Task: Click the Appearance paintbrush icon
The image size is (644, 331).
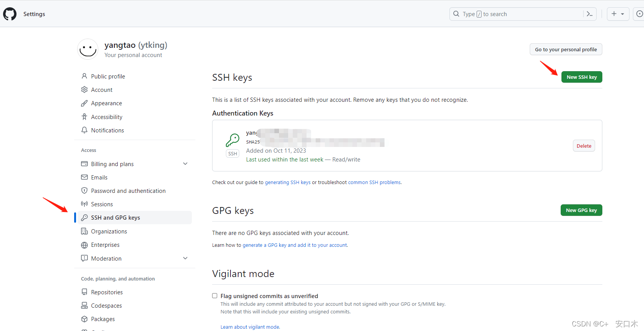Action: 84,103
